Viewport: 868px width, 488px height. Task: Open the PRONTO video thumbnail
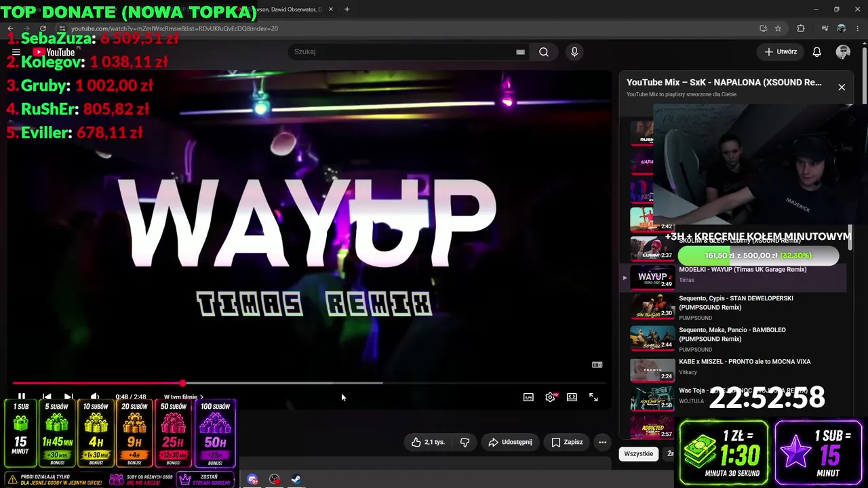[x=652, y=370]
